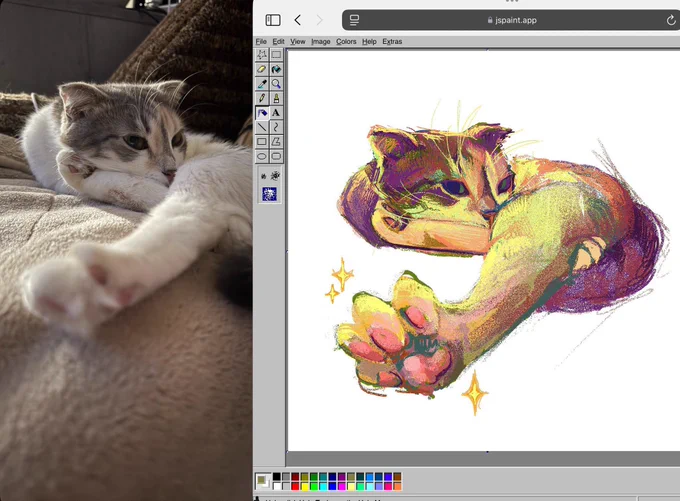Pick the periwinkle palette swatch
680x501 pixels.
pos(379,486)
